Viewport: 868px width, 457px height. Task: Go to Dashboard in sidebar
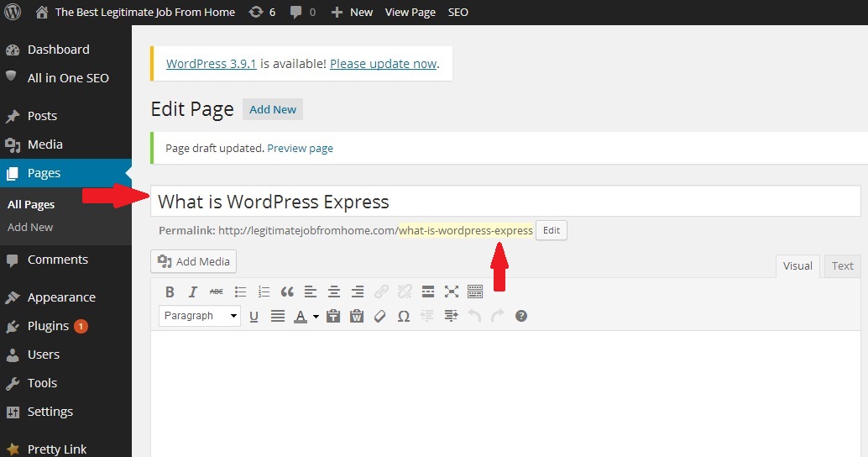[65, 50]
